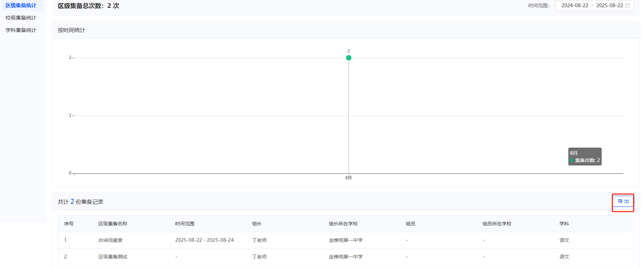
Task: Click 丁老师 in the 区级集备测试 row
Action: [259, 257]
